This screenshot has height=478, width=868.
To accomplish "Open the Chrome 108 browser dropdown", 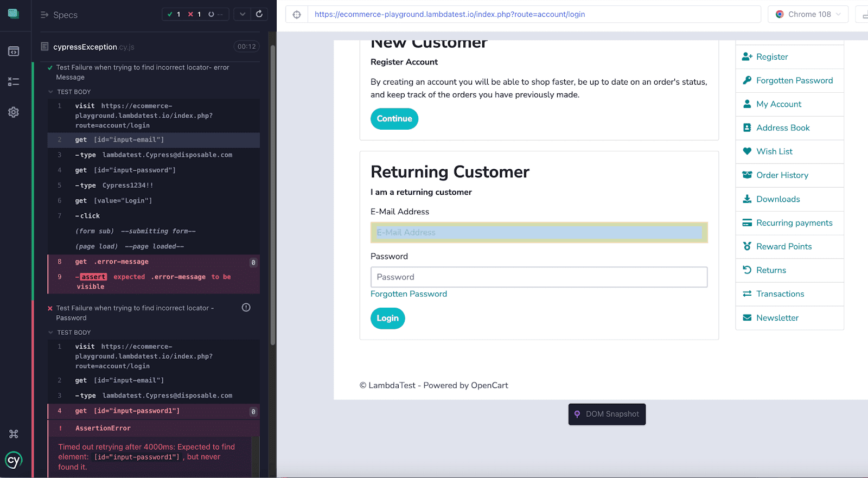I will click(808, 15).
